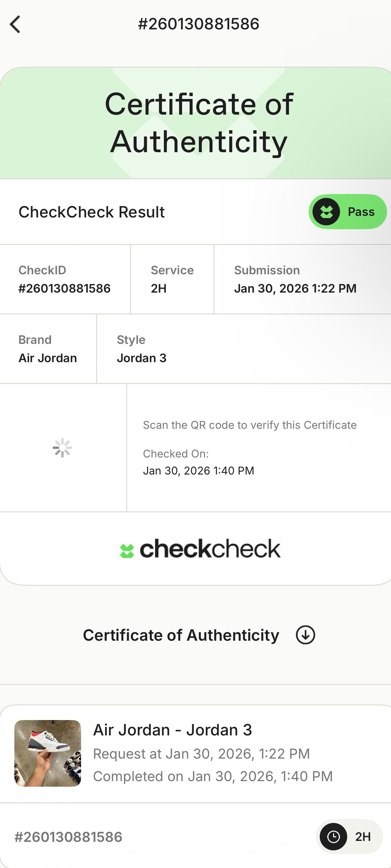Tap the green checkcheck logo mark
Image resolution: width=391 pixels, height=868 pixels.
127,551
